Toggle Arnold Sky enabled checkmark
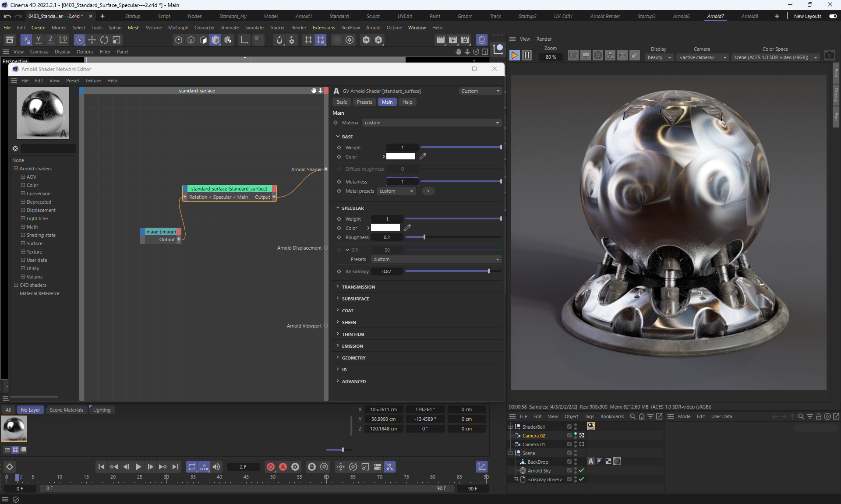 581,470
